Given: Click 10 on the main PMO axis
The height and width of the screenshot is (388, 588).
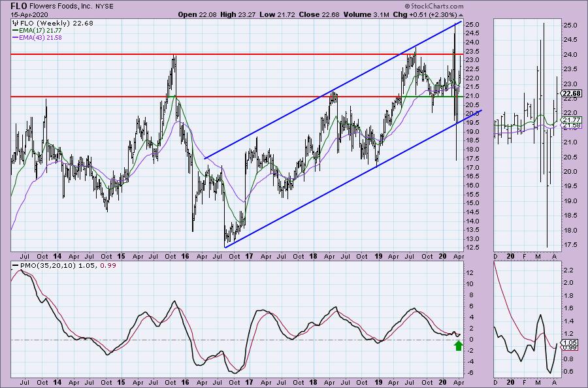Looking at the screenshot, I should [470, 283].
